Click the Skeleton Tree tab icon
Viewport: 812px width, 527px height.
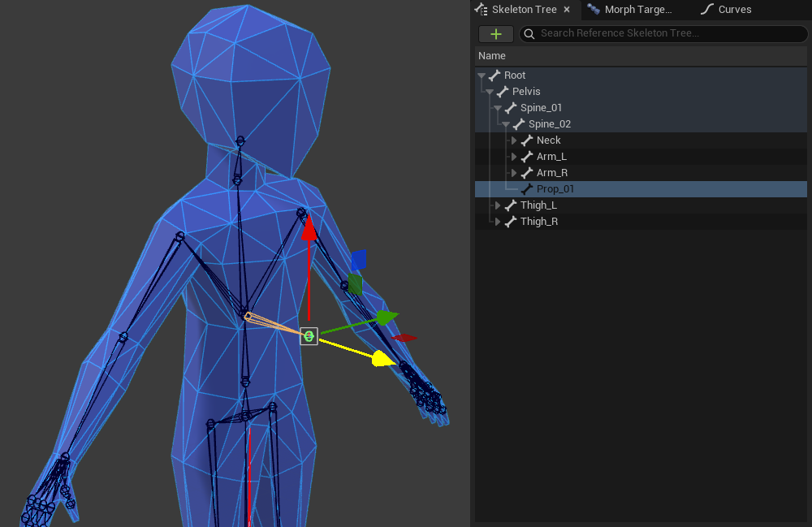(x=481, y=10)
